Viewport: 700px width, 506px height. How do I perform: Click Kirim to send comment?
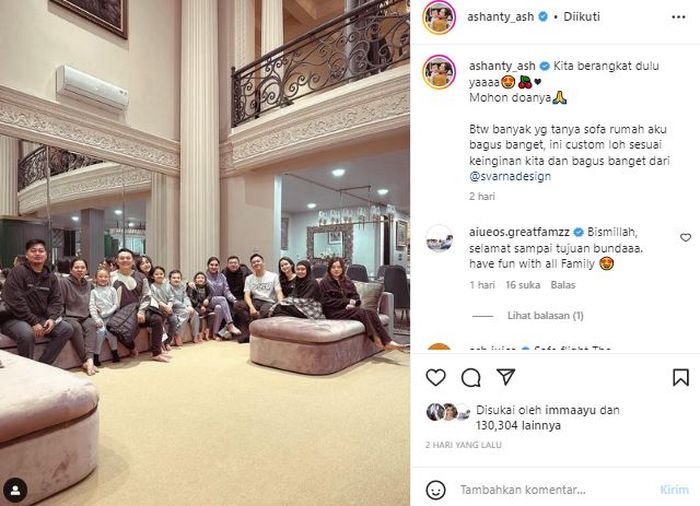(674, 490)
